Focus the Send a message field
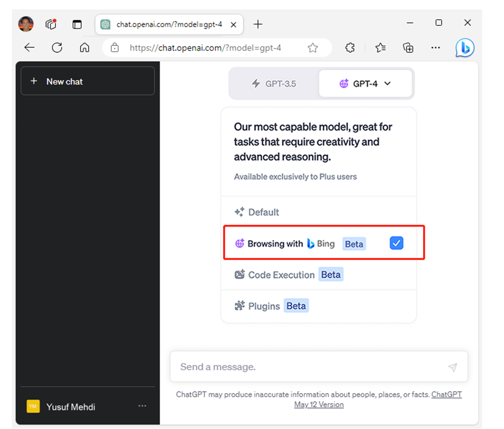 click(319, 367)
